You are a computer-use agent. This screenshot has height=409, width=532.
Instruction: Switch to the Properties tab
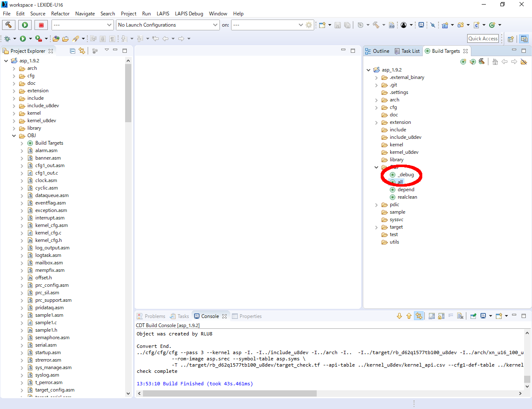tap(247, 316)
